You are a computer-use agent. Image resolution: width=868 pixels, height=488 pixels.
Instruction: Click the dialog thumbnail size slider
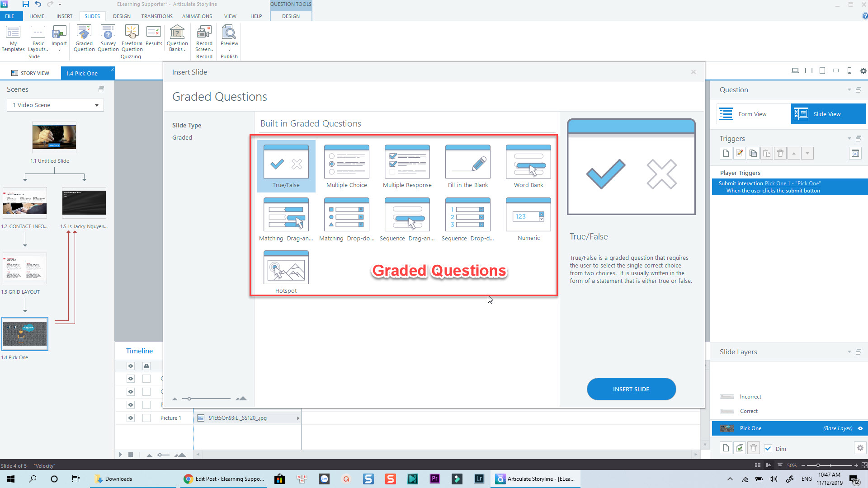pyautogui.click(x=189, y=399)
